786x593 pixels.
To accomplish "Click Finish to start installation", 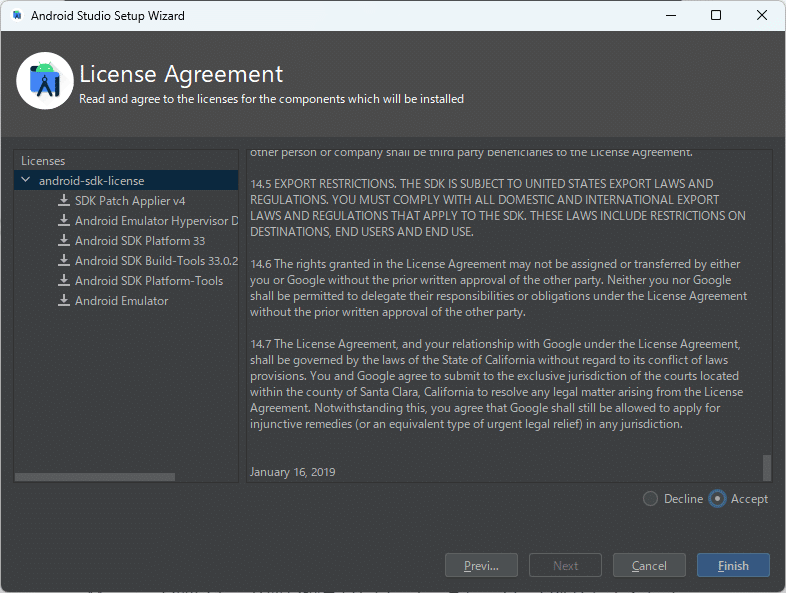I will pos(733,565).
